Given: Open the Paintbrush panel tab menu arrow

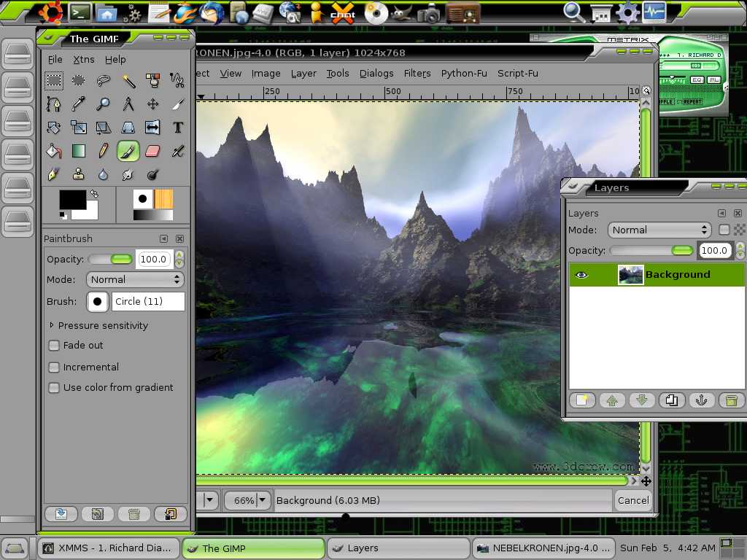Looking at the screenshot, I should point(164,238).
